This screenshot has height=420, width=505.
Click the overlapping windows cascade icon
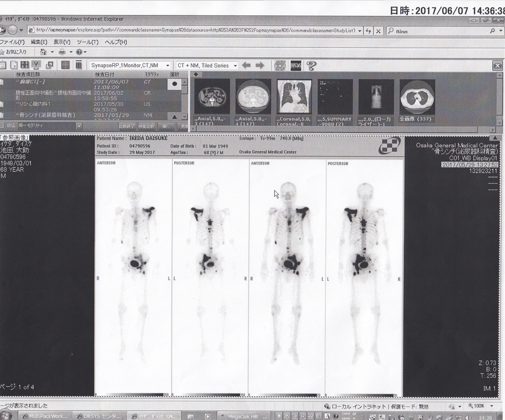(x=50, y=65)
